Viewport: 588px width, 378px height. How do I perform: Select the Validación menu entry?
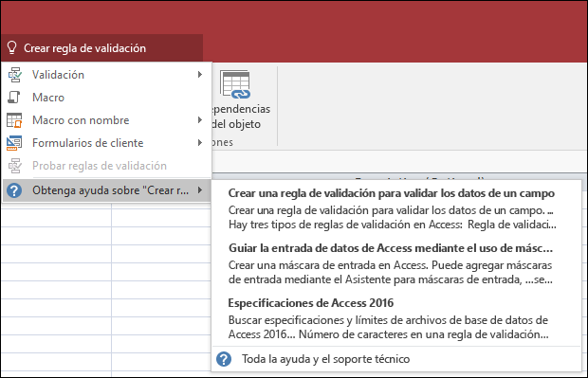click(x=106, y=75)
